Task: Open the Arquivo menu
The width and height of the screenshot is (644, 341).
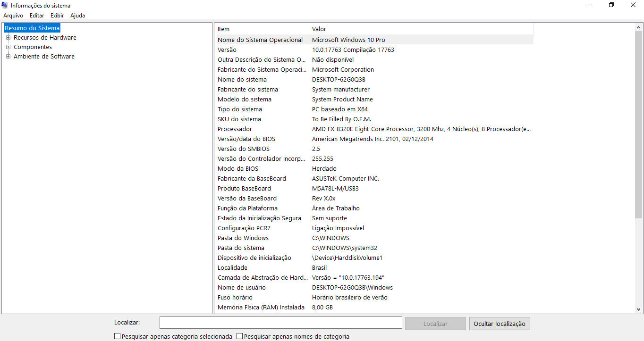Action: 13,16
